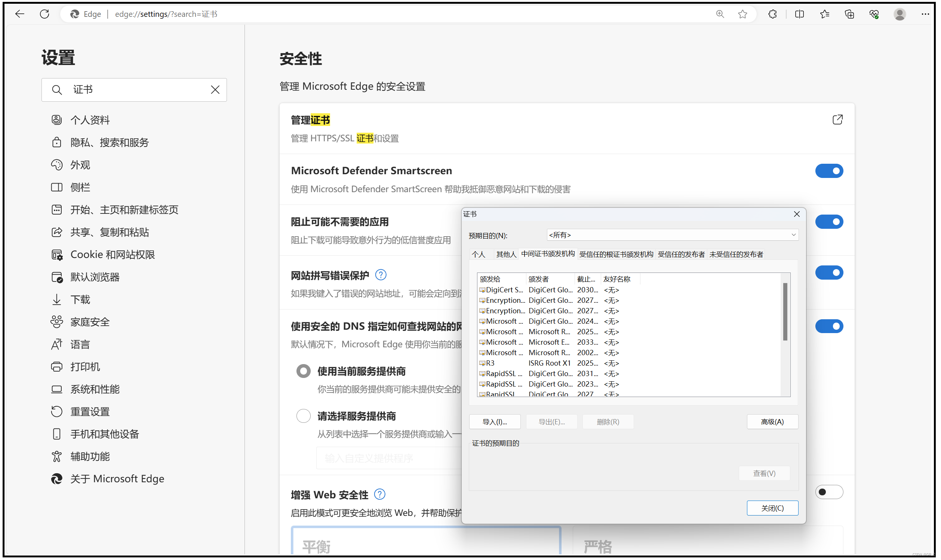Viewport: 941px width, 560px height.
Task: Click the zoom magnifier icon in address bar
Action: (720, 14)
